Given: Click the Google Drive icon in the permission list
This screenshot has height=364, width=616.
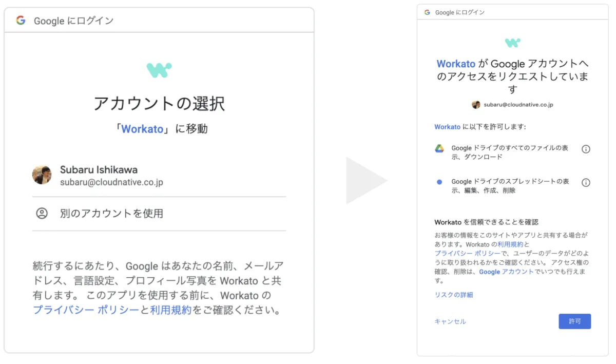Looking at the screenshot, I should click(439, 149).
